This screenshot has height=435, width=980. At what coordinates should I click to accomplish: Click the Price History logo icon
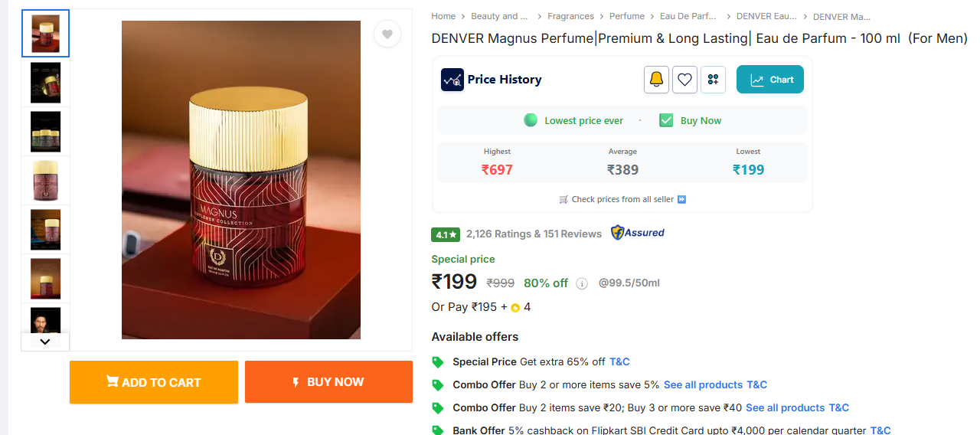[452, 80]
